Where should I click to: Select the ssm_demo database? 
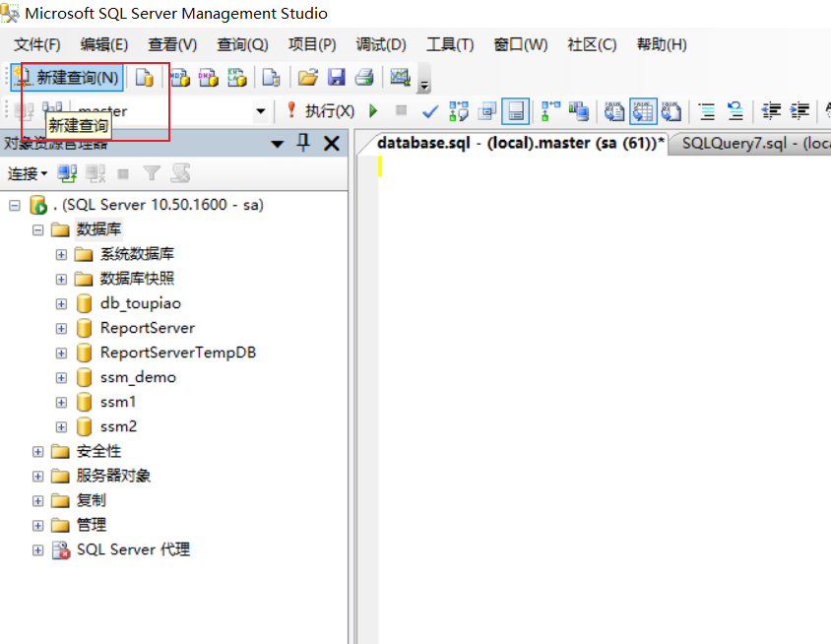138,377
